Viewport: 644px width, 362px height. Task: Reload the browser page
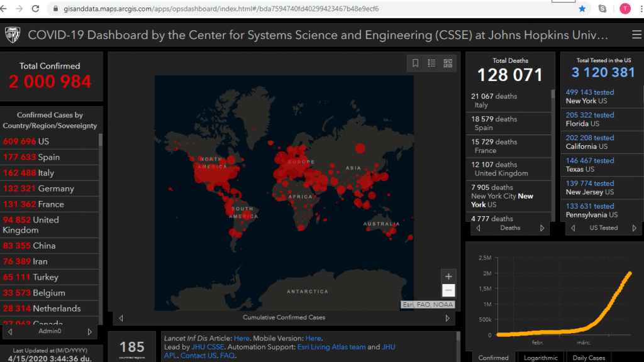[36, 9]
